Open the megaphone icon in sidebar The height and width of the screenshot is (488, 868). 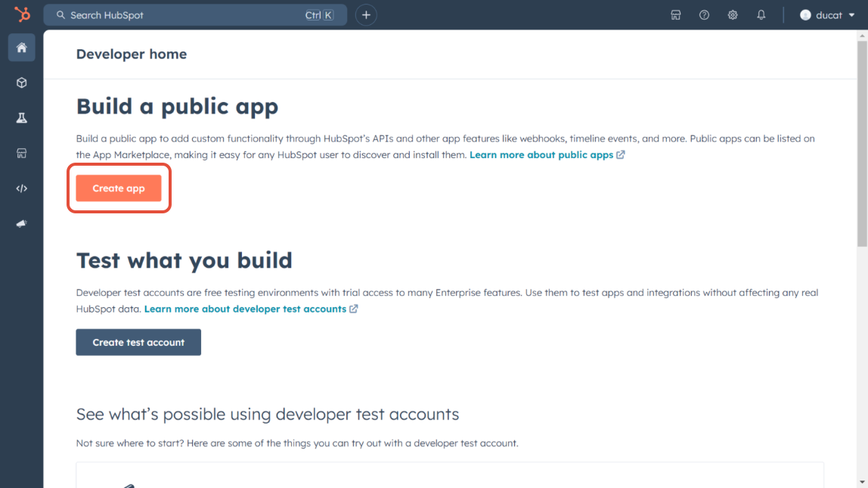click(x=22, y=224)
